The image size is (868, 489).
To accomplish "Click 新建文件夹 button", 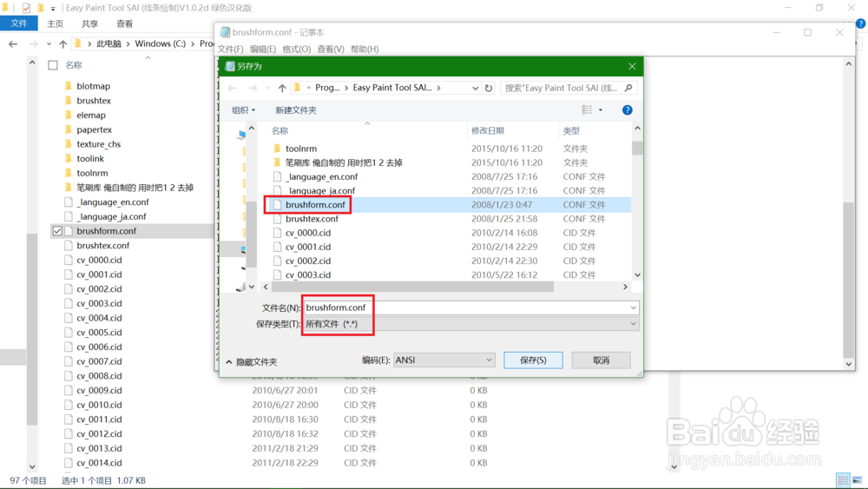I will (x=296, y=109).
